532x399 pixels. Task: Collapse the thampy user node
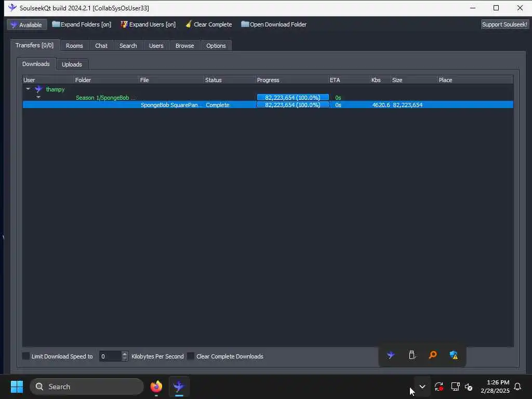pyautogui.click(x=28, y=89)
